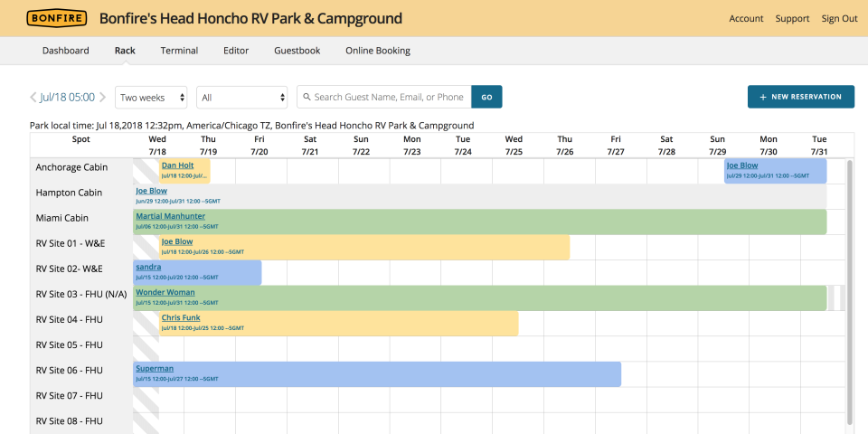Screen dimensions: 868x434
Task: Open the Jul/18 05:00 date picker
Action: pyautogui.click(x=68, y=98)
